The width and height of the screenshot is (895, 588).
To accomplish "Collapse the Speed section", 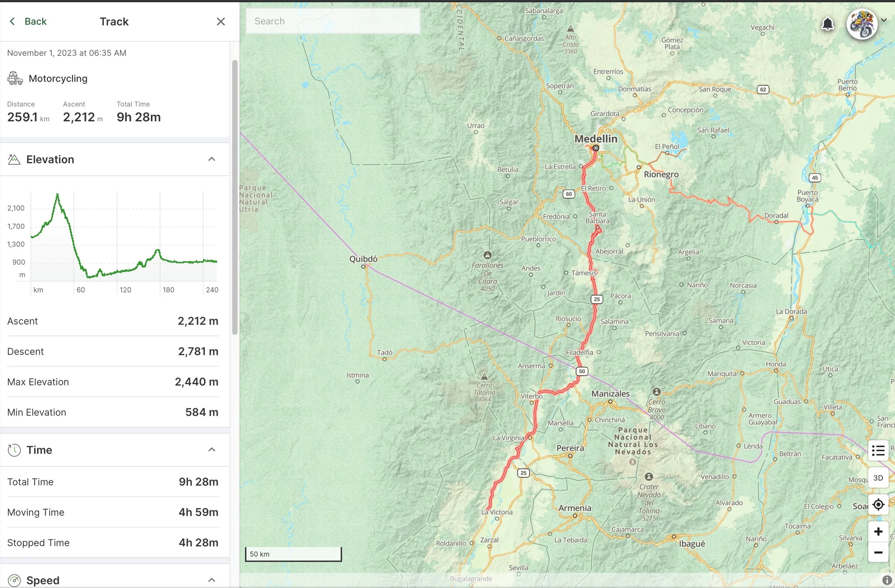I will [212, 580].
